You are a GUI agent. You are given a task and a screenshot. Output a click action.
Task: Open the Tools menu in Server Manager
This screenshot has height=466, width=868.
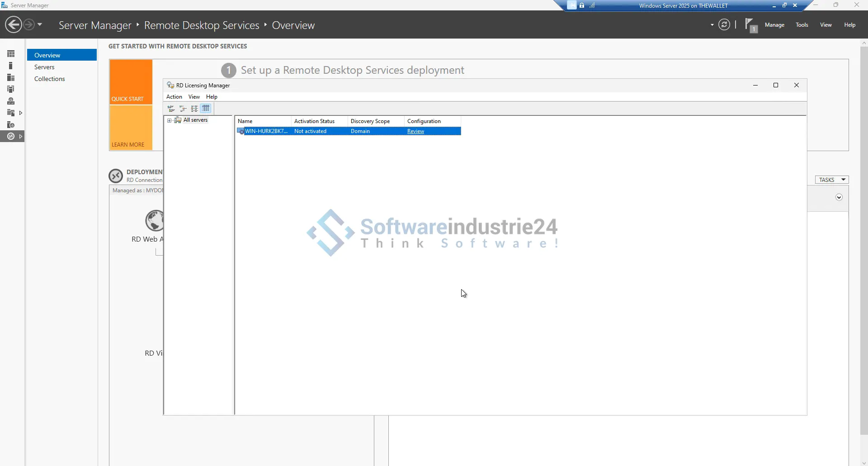(802, 25)
